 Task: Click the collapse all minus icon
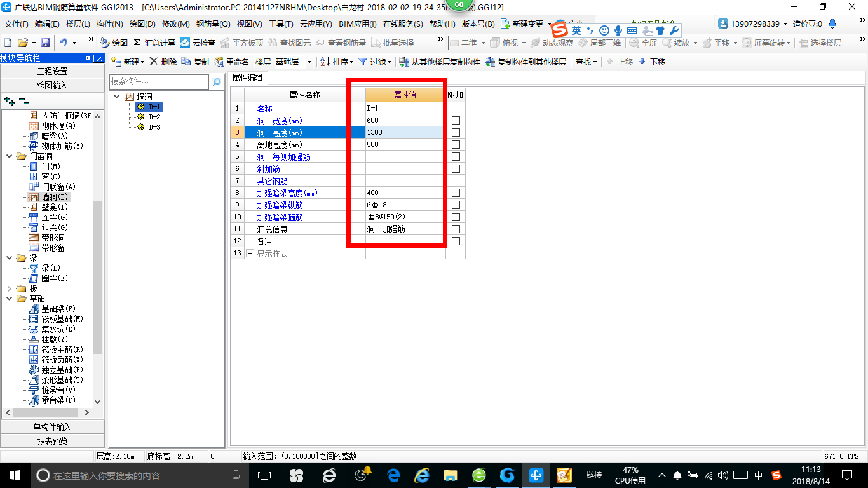[x=24, y=101]
